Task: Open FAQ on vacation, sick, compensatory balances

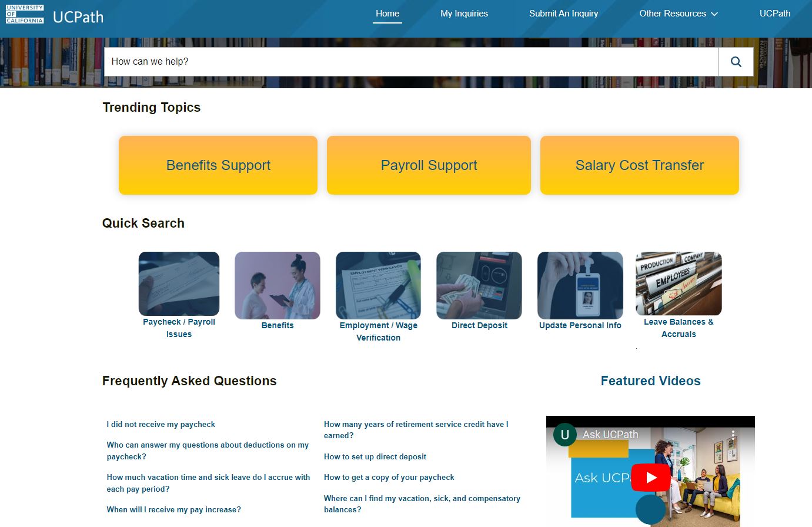Action: coord(422,504)
